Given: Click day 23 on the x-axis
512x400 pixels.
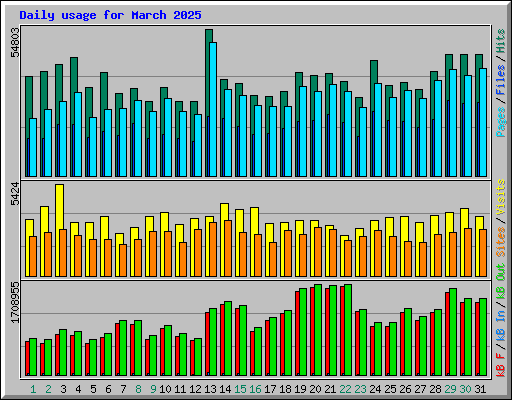Looking at the screenshot, I should (x=360, y=389).
